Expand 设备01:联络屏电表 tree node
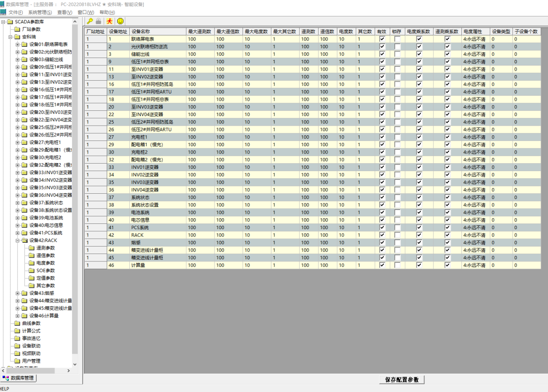 tap(17, 45)
